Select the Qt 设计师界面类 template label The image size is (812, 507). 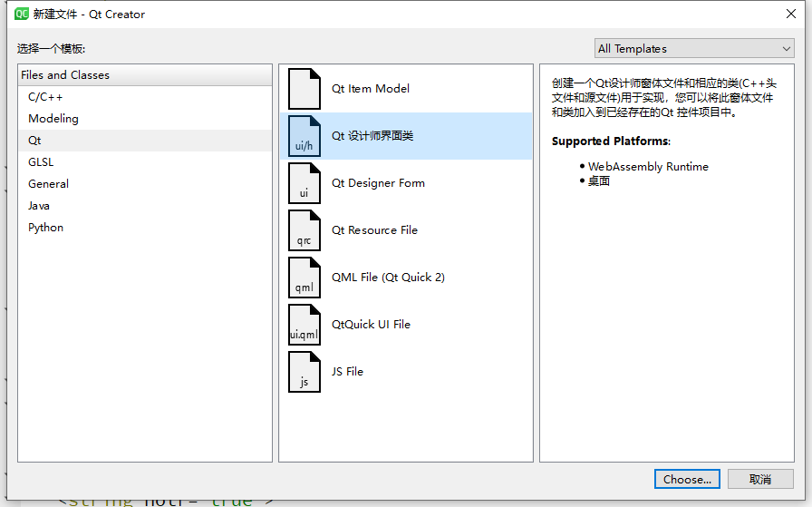tap(372, 136)
